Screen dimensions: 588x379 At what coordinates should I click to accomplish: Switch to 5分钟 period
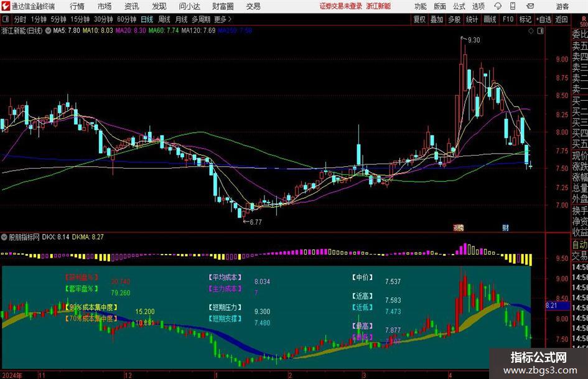(58, 19)
